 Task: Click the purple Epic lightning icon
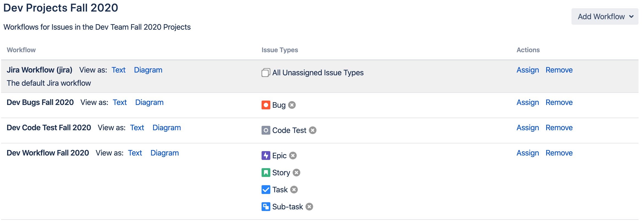[266, 156]
